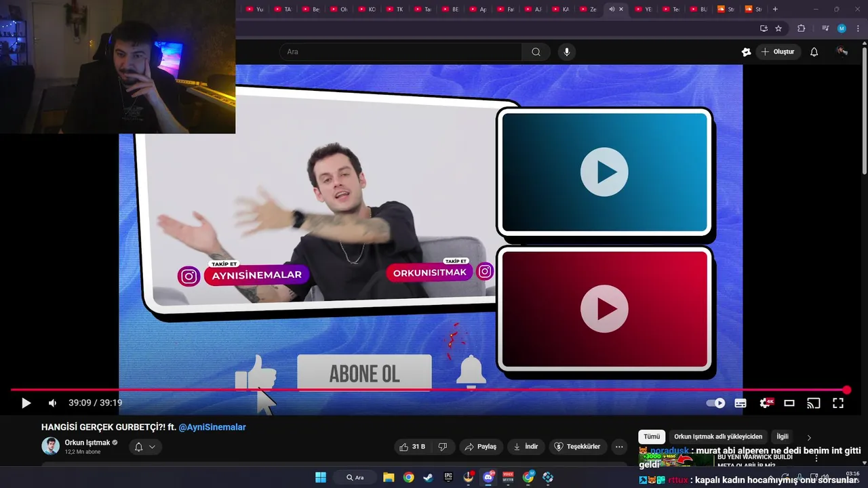
Task: Close the active browser tab
Action: pyautogui.click(x=621, y=9)
